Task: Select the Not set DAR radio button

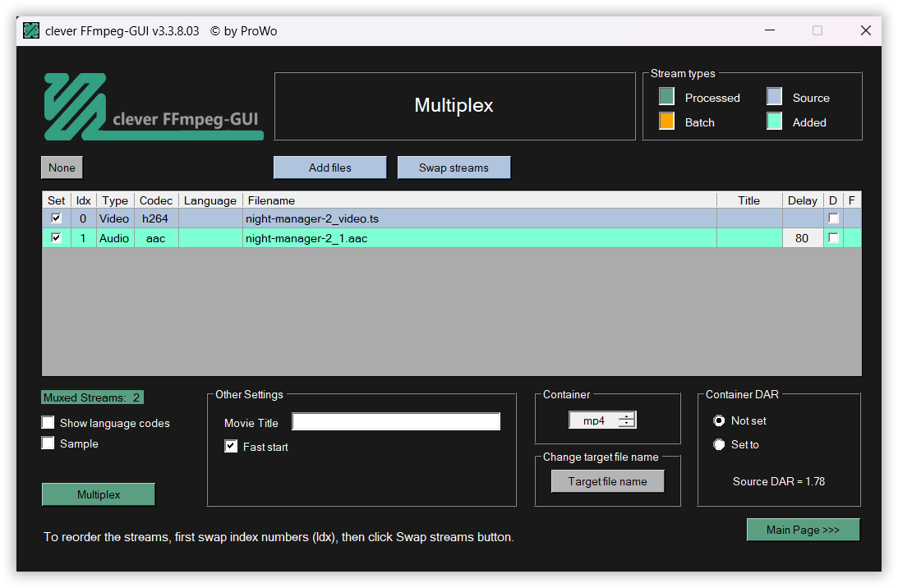Action: (719, 420)
